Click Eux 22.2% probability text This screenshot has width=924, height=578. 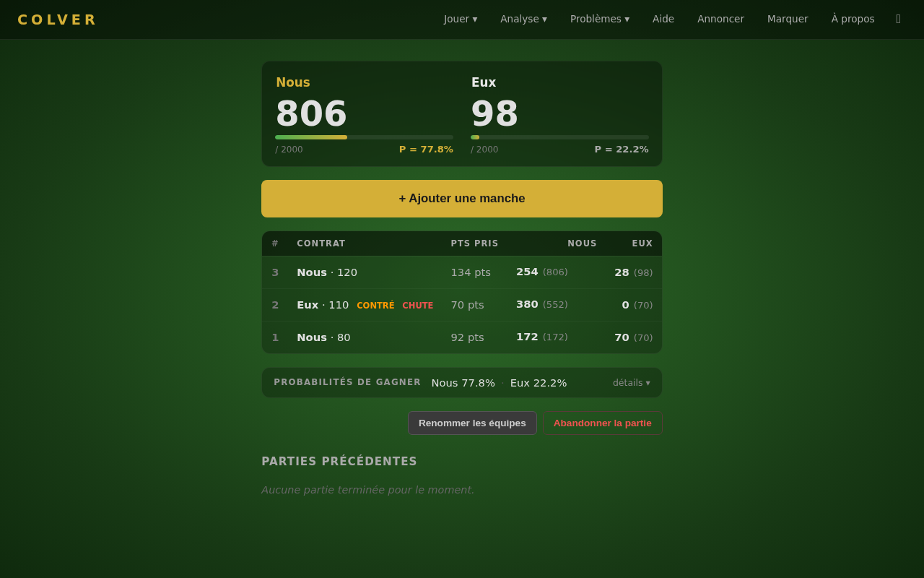point(539,383)
